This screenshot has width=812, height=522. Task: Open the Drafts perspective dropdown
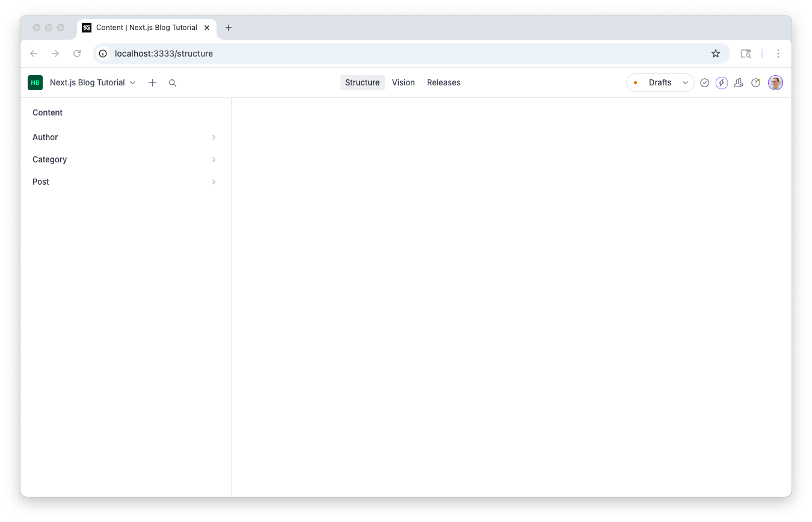pos(660,82)
